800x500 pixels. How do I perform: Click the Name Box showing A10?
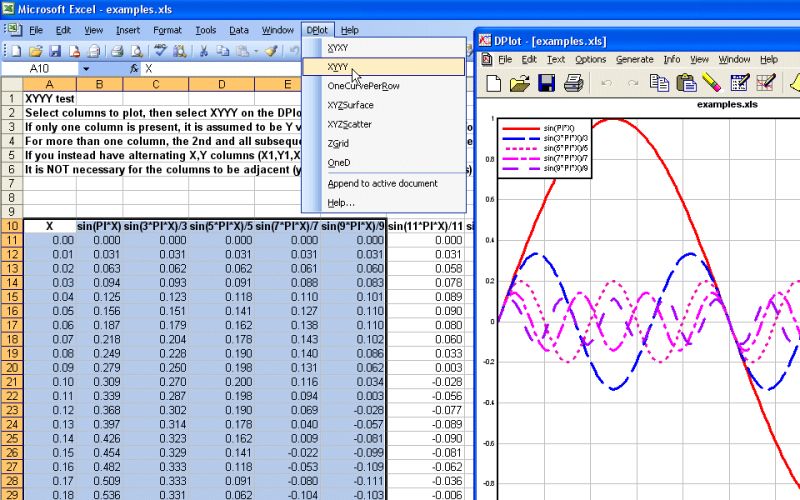coord(40,68)
